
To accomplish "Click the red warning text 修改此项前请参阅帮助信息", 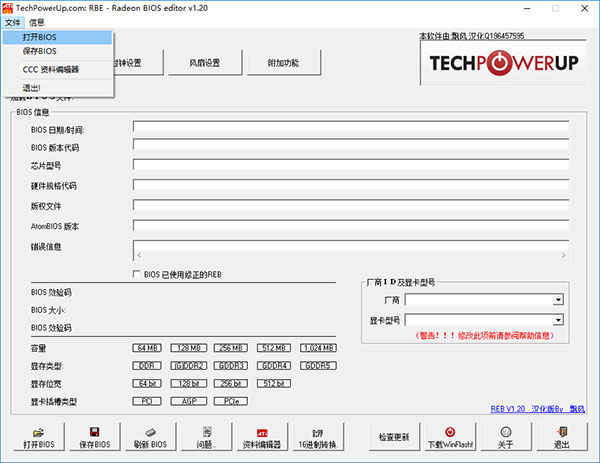I will (x=485, y=336).
